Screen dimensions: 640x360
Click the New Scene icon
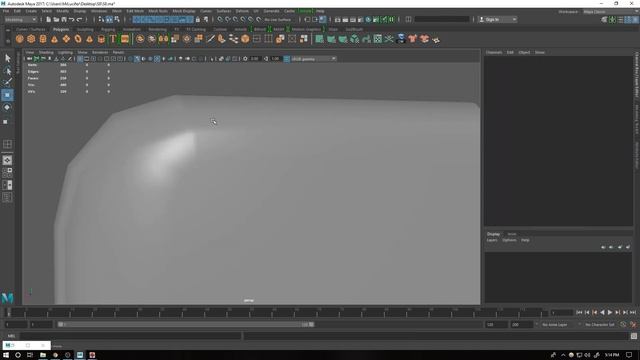pyautogui.click(x=49, y=20)
